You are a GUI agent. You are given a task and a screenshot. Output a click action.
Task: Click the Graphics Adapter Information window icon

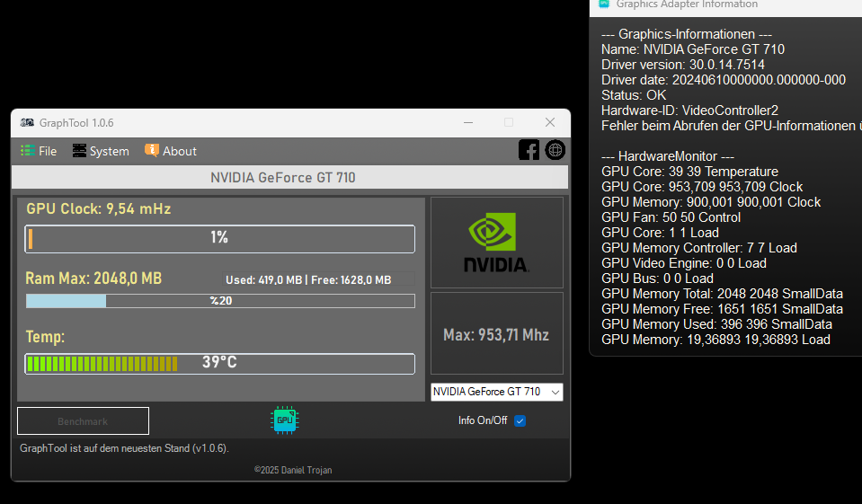coord(605,4)
